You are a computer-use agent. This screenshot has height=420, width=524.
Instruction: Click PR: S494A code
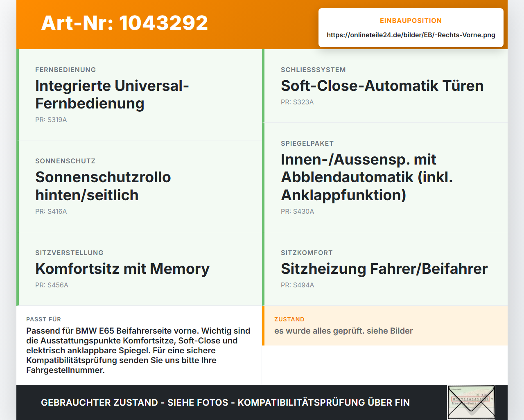pos(298,285)
